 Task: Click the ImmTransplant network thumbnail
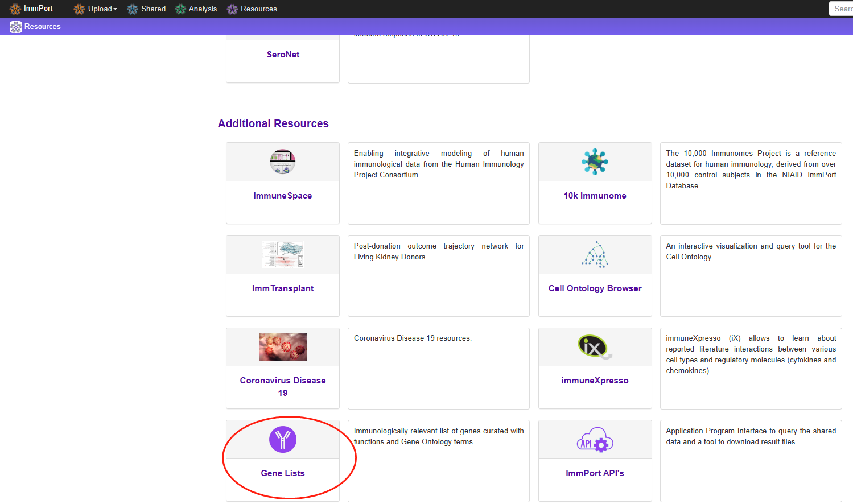pos(283,254)
